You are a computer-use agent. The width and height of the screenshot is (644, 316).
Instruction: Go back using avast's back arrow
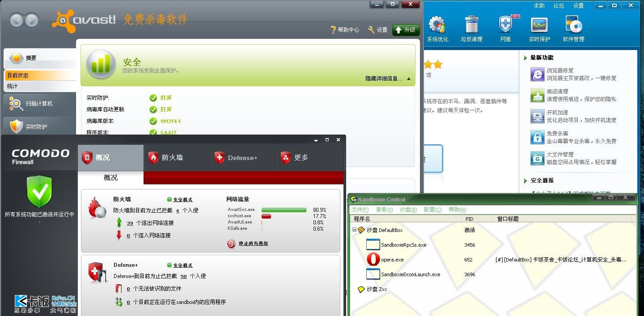click(x=17, y=20)
